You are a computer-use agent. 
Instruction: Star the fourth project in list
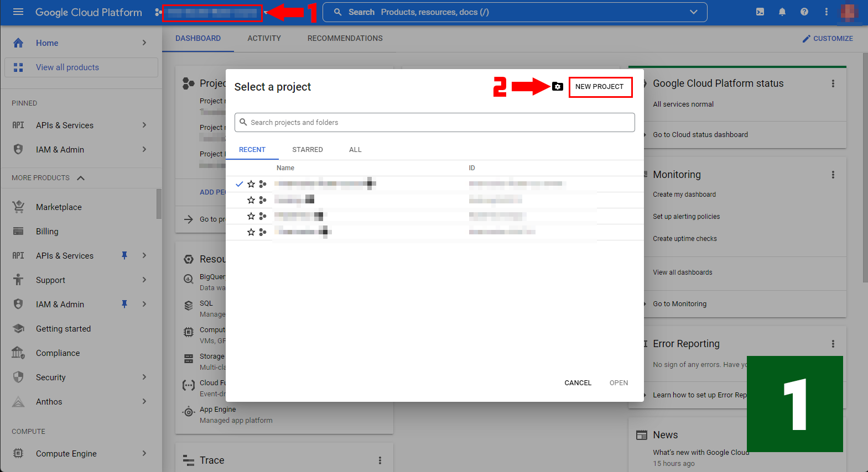pos(251,232)
